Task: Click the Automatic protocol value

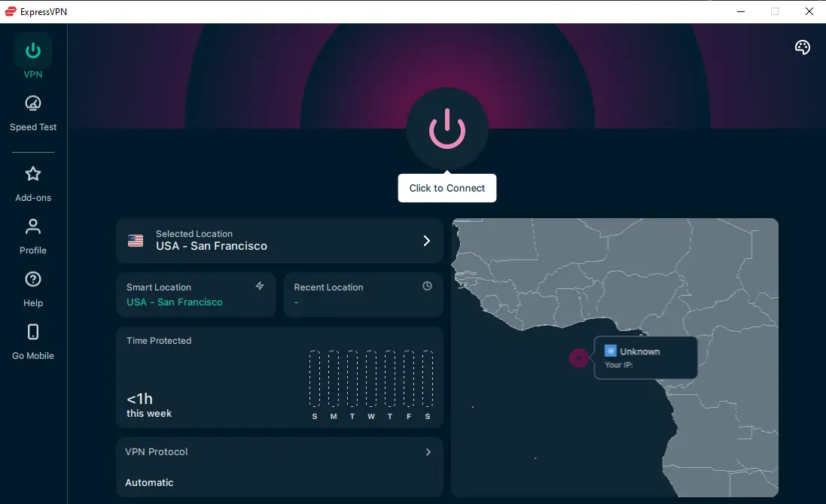Action: 149,482
